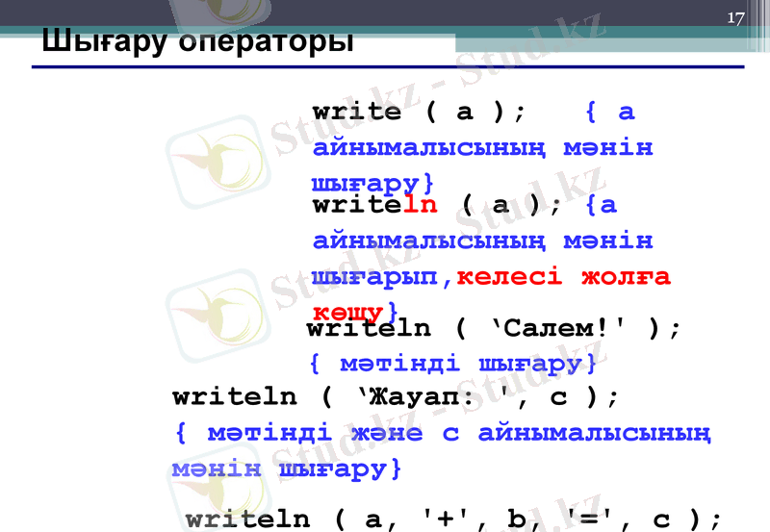Click the slide number 17
This screenshot has width=770, height=532.
point(735,18)
